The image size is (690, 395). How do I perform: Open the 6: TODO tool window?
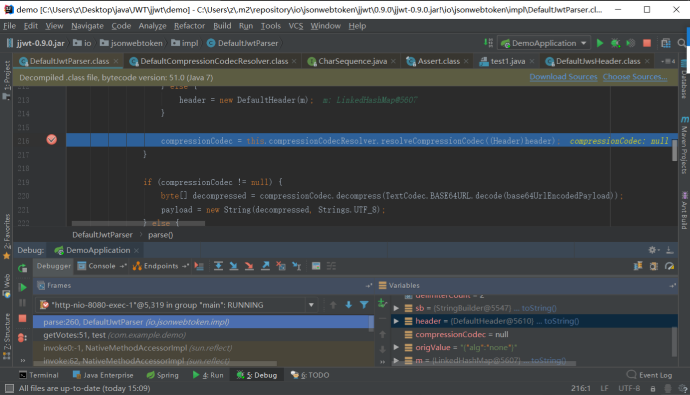310,375
